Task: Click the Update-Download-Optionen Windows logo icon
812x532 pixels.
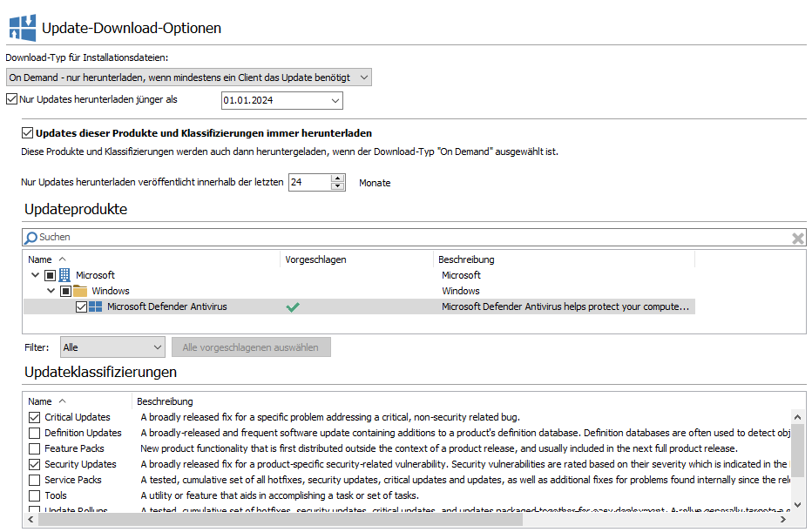Action: tap(23, 28)
